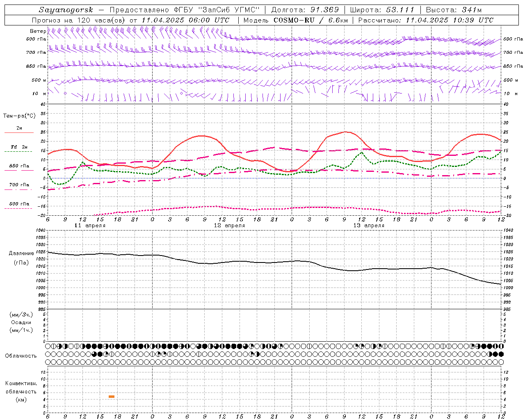Image resolution: width=525 pixels, height=420 pixels.
Task: Click the 500 м wind level label on left
Action: (x=39, y=80)
